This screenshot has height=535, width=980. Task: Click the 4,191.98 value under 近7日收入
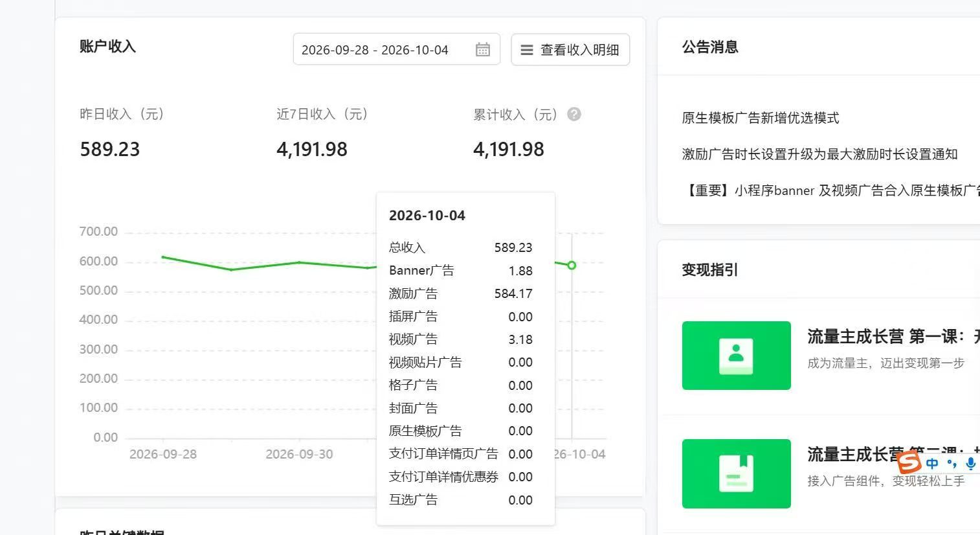click(312, 149)
